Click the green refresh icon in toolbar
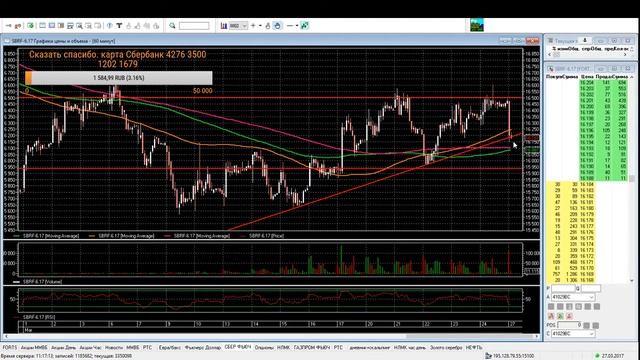This screenshot has width=640, height=360. [31, 26]
